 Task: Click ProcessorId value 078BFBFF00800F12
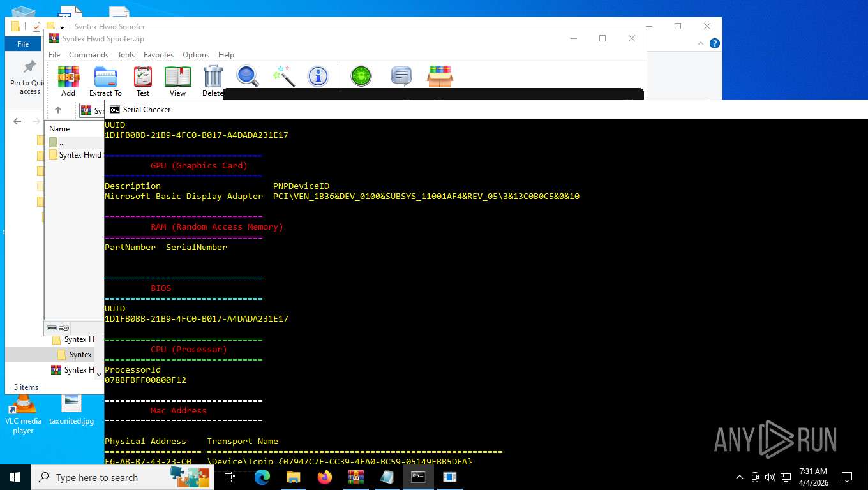pos(146,380)
